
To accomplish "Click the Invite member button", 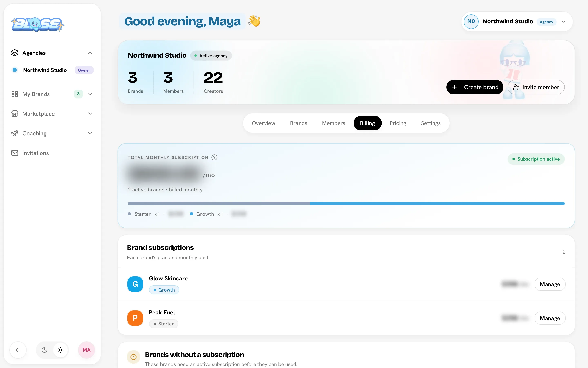I will coord(536,87).
